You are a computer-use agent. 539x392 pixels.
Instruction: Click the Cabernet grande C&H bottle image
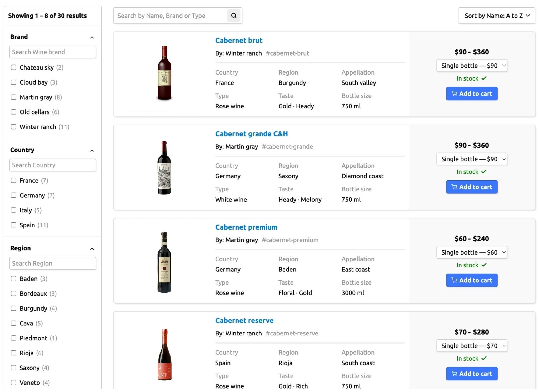[164, 168]
